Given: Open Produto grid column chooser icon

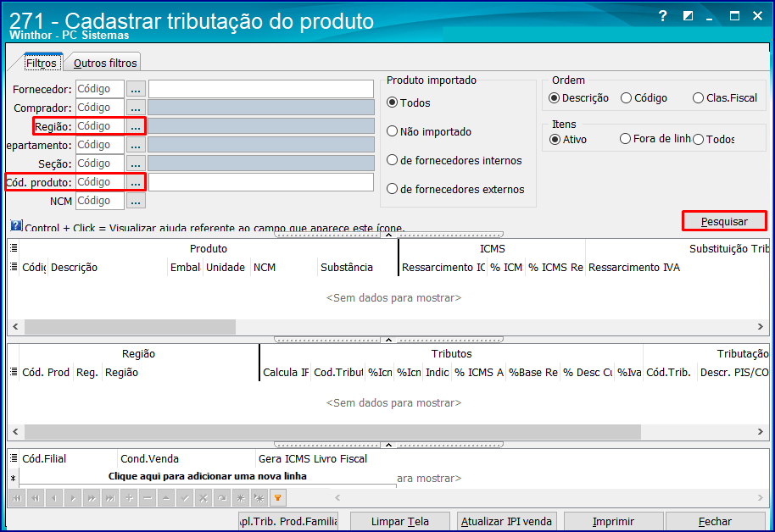Looking at the screenshot, I should (x=14, y=248).
